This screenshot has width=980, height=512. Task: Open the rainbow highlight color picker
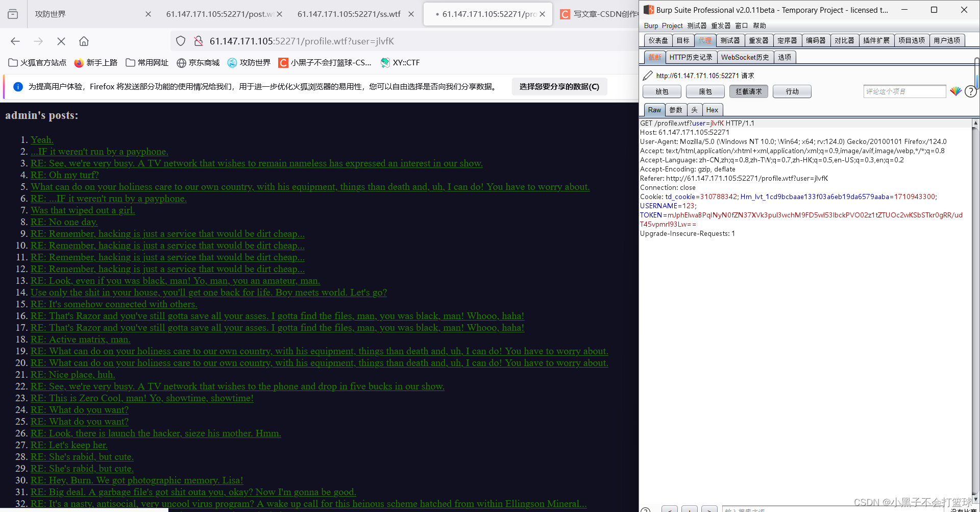[x=955, y=91]
